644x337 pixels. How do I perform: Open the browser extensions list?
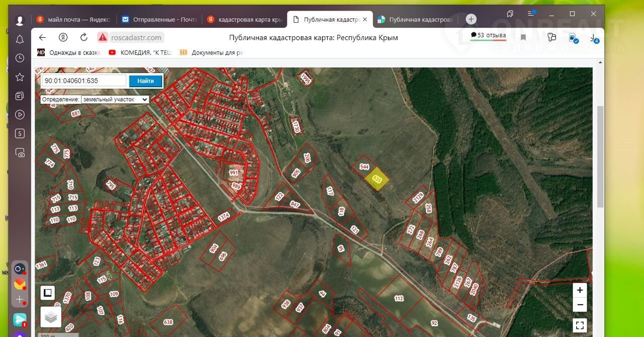pos(552,37)
